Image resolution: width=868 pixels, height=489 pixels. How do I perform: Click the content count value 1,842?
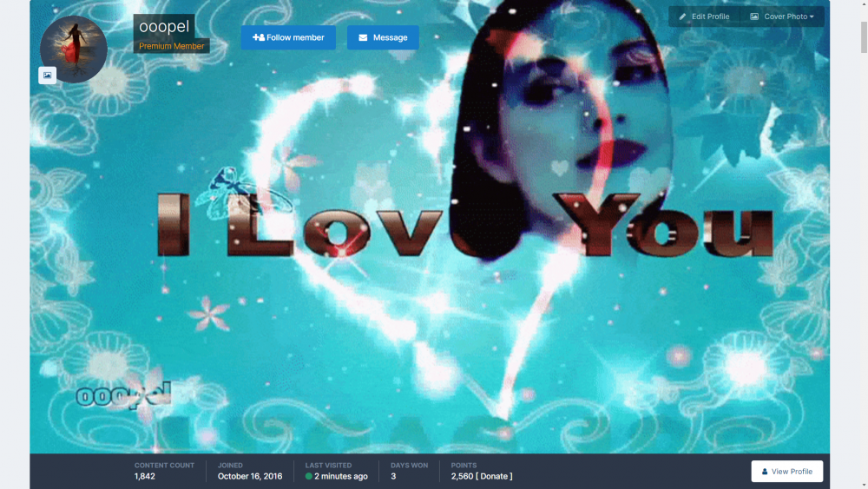pos(145,476)
